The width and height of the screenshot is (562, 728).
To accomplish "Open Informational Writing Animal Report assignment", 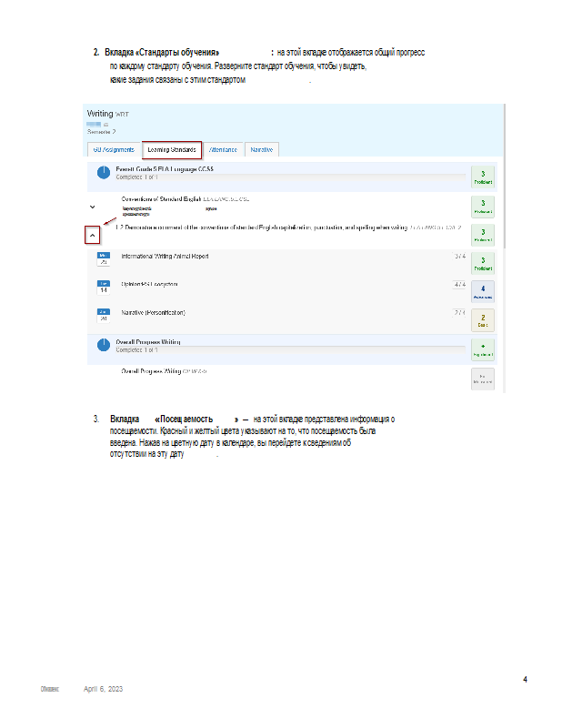I will [x=165, y=257].
